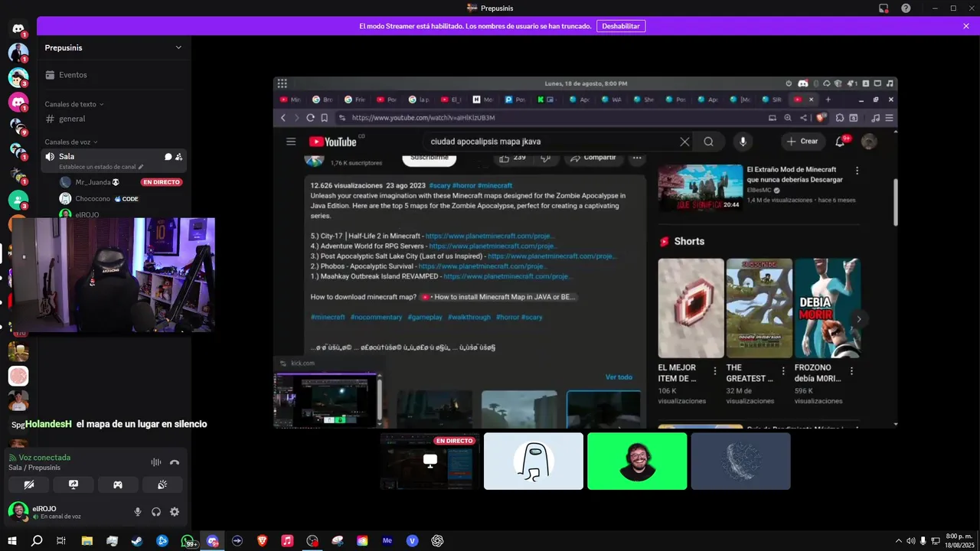This screenshot has height=551, width=980.
Task: Open YouTube hamburger guide menu in stream
Action: click(291, 142)
